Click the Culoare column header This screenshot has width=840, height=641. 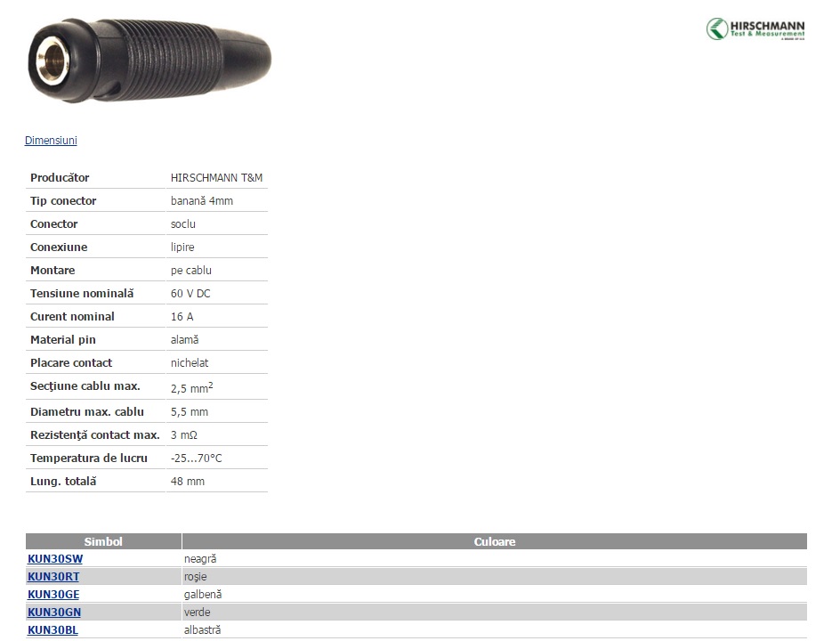[x=495, y=541]
